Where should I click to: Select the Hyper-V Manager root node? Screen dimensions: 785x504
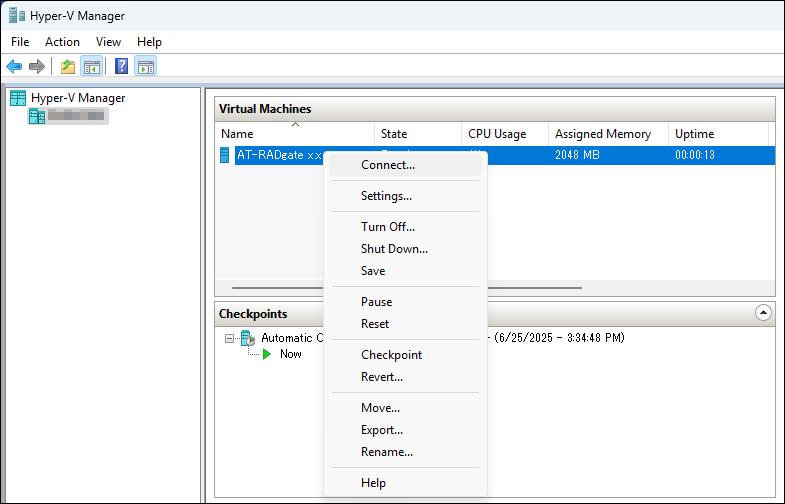pyautogui.click(x=77, y=98)
